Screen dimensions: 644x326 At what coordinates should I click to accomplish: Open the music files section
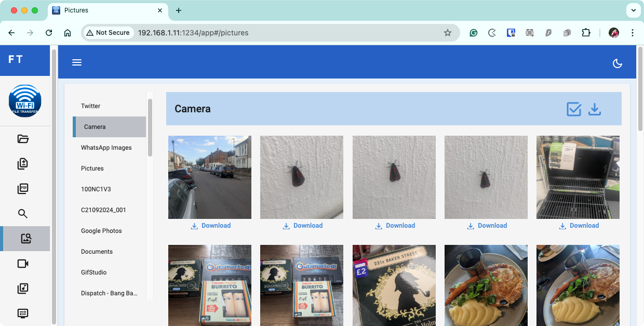click(x=22, y=289)
